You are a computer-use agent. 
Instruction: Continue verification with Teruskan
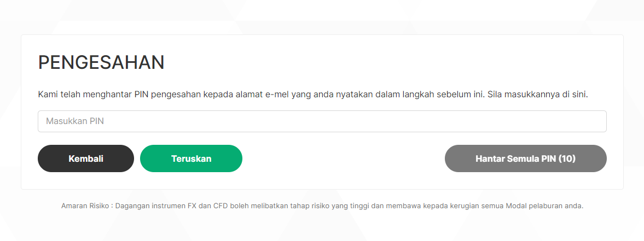click(x=191, y=158)
